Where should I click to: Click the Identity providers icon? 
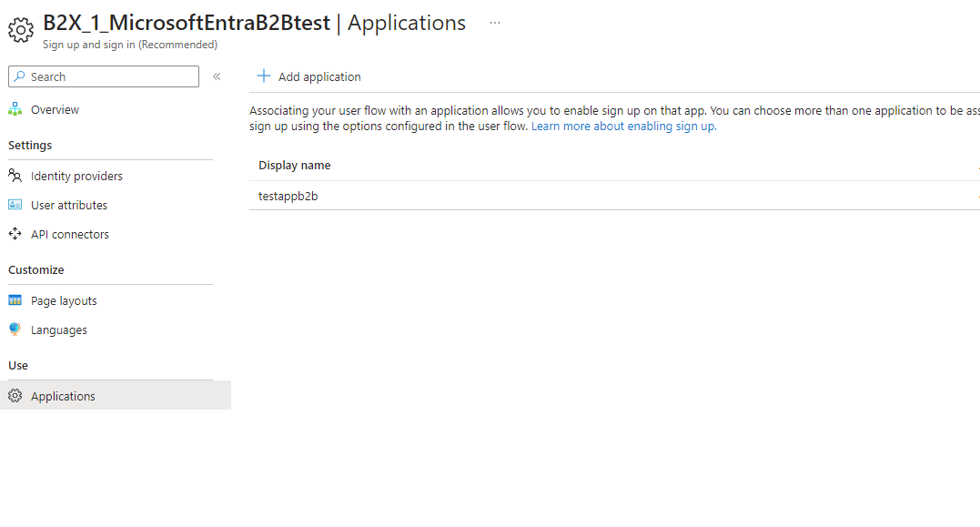click(15, 176)
